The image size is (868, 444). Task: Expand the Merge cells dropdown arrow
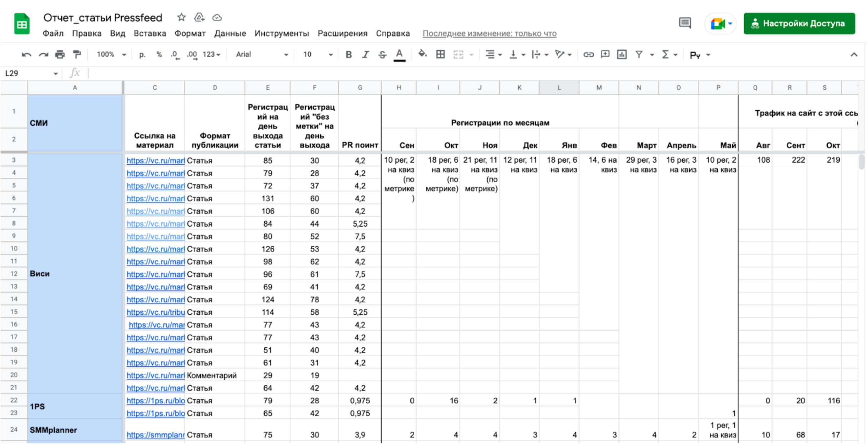[471, 55]
